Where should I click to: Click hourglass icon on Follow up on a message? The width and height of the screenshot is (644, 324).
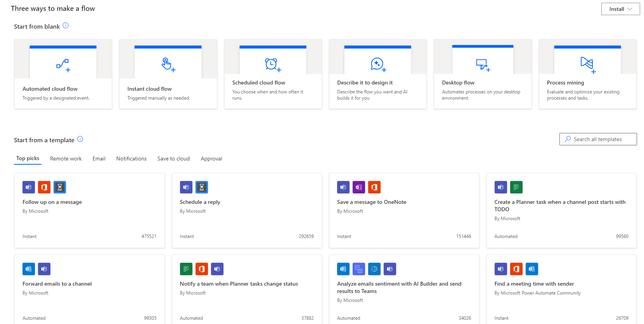(x=60, y=187)
